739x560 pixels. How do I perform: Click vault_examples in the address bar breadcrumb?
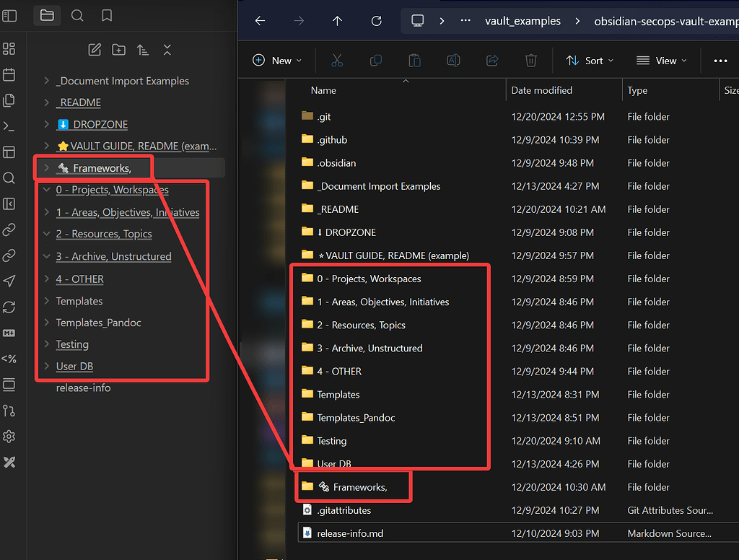522,21
